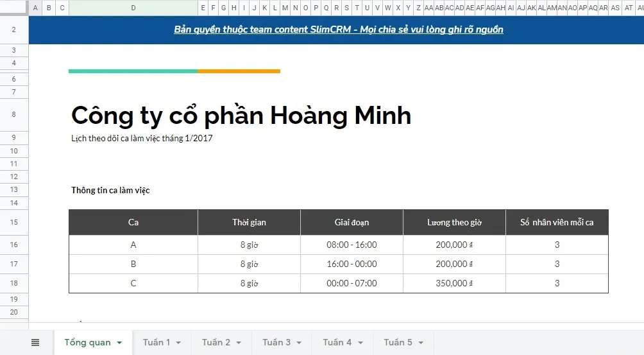Select row 16 header
The image size is (644, 355).
tap(14, 245)
